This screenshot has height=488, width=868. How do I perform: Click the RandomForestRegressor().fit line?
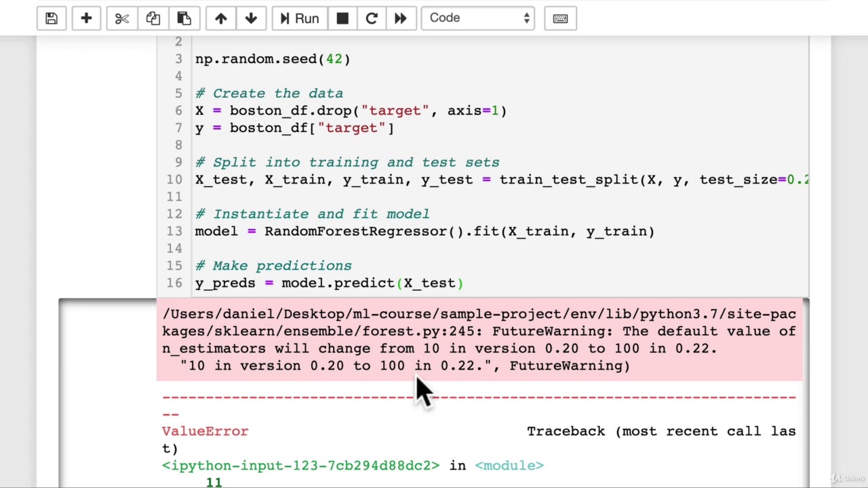coord(425,231)
